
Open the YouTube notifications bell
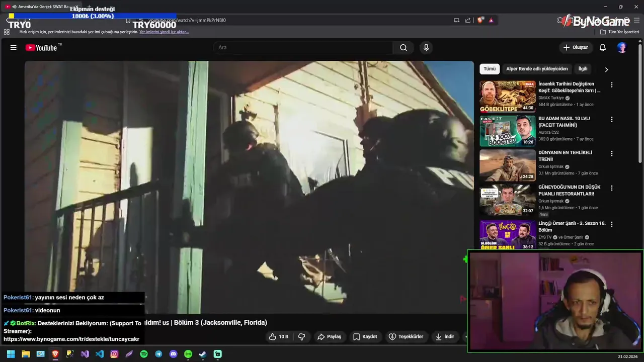(x=603, y=48)
